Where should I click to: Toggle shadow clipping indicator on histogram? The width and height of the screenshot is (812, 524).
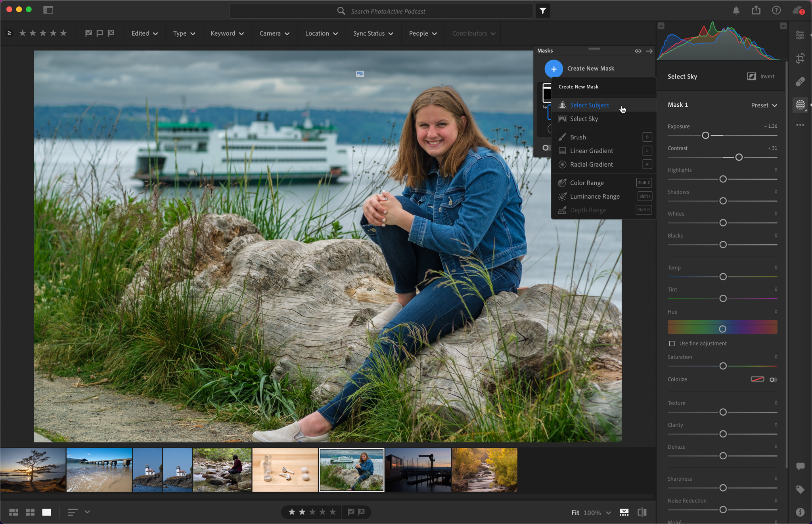661,26
